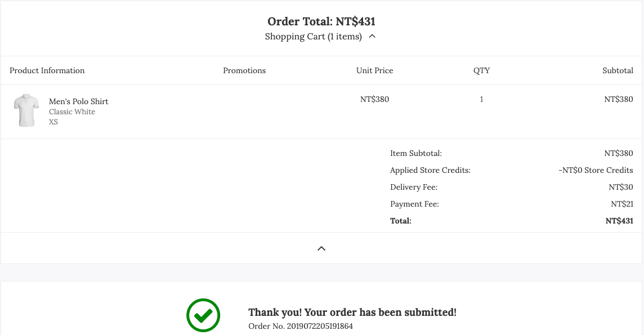This screenshot has height=335, width=644.
Task: Collapse cart details using the bottom chevron
Action: pos(321,248)
